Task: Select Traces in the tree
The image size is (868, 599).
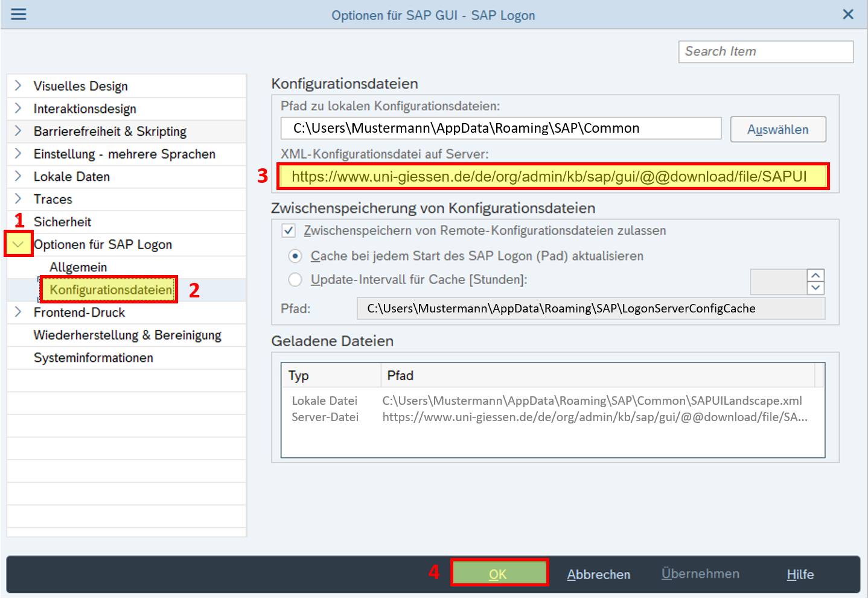Action: [53, 199]
